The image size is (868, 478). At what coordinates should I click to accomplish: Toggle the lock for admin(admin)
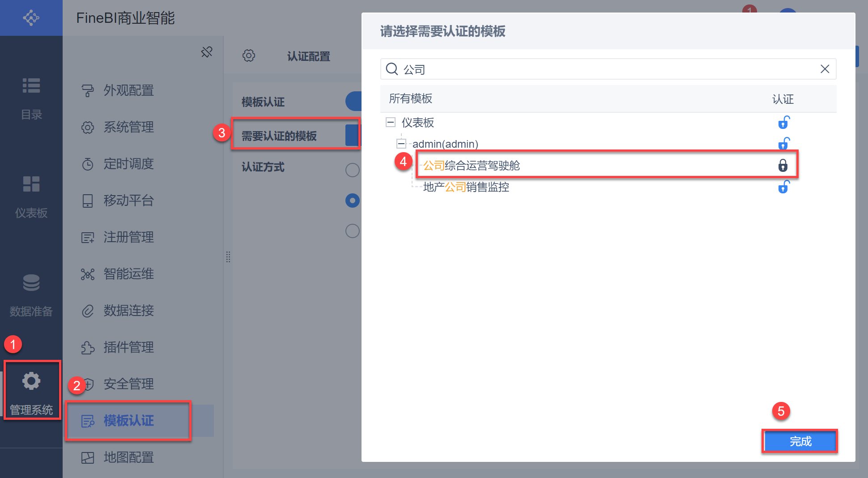783,144
